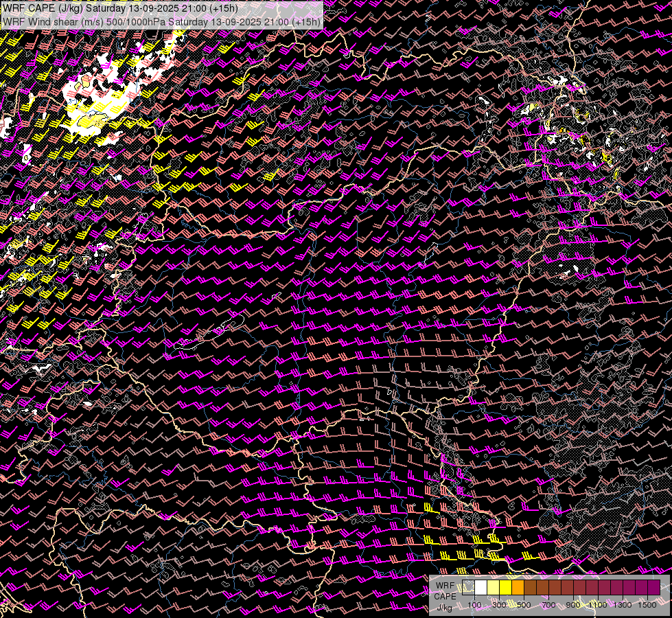Click the WRF label in the legend
Screen dimensions: 672x618
pos(445,586)
